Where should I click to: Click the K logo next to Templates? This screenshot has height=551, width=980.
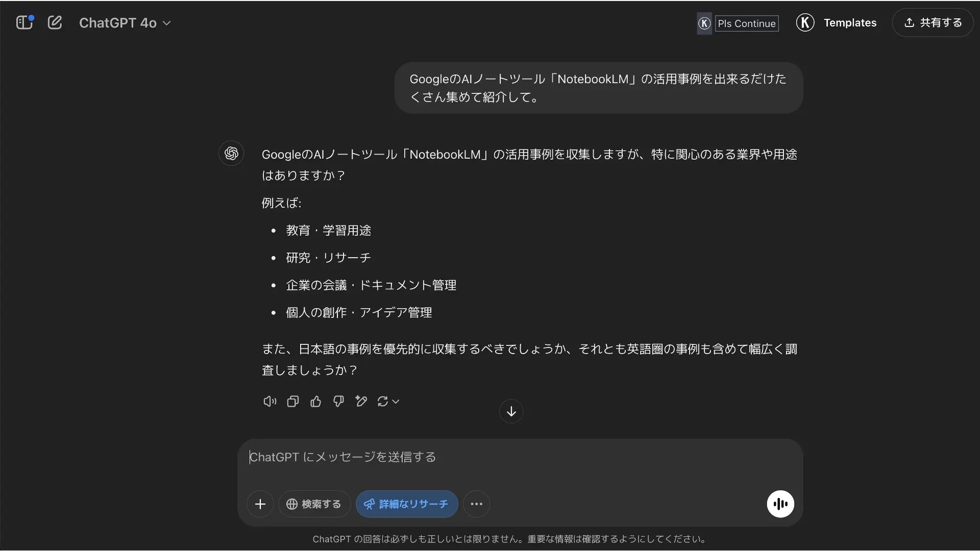click(805, 22)
